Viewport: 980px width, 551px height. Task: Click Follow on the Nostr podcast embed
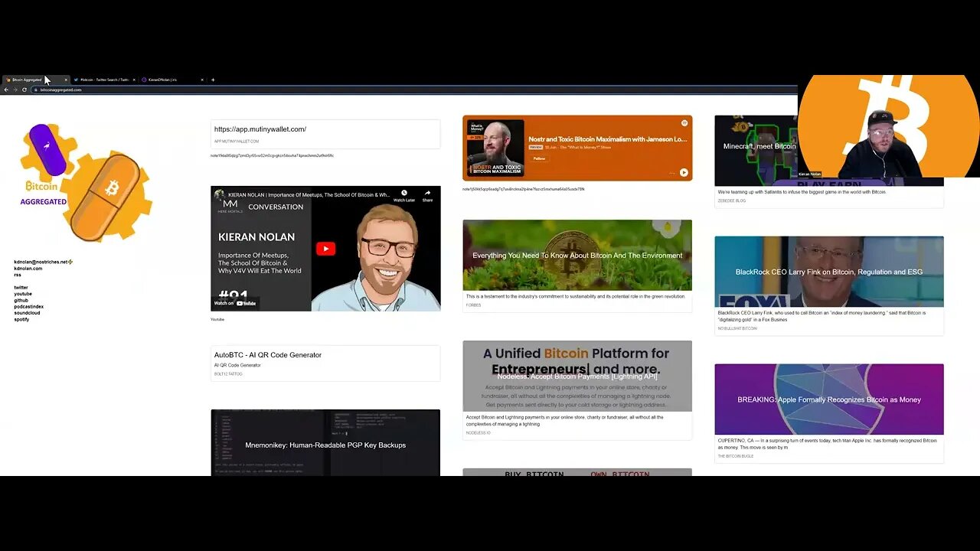click(539, 158)
